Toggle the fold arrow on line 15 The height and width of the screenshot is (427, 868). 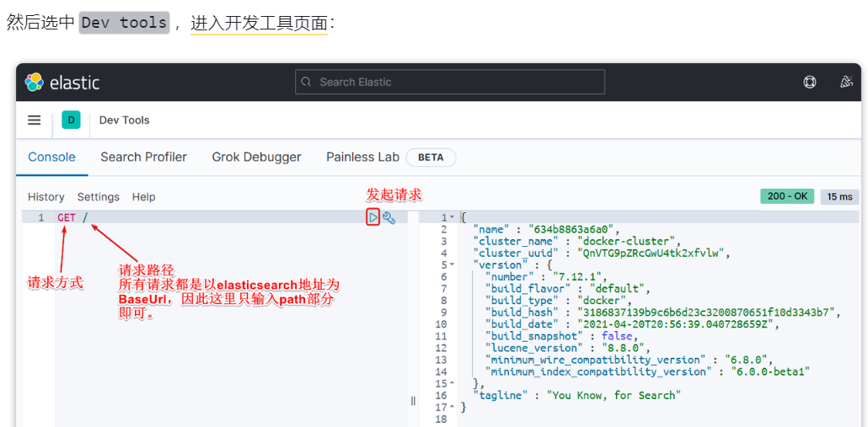point(452,383)
